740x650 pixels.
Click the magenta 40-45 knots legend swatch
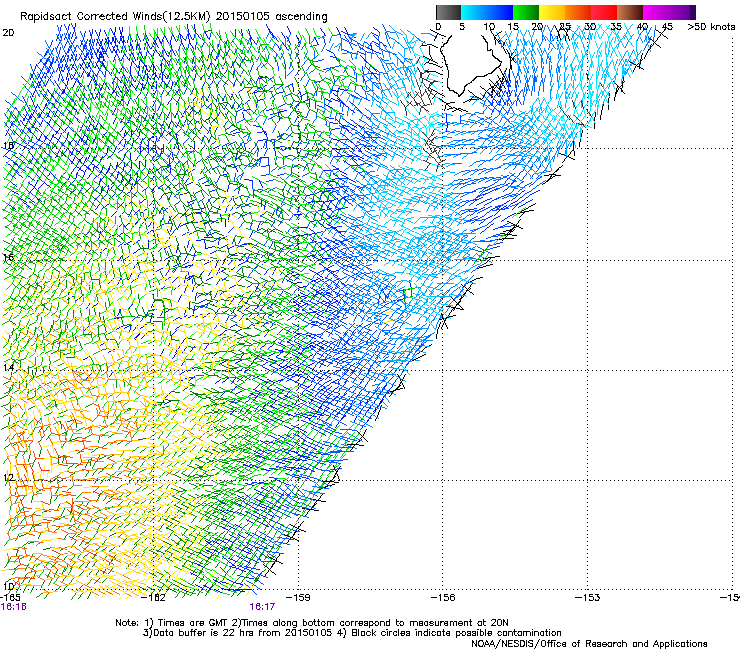click(x=656, y=12)
